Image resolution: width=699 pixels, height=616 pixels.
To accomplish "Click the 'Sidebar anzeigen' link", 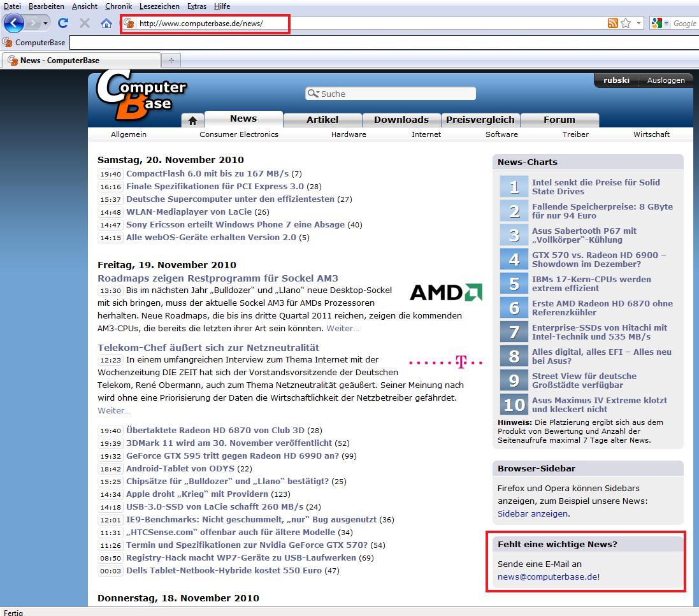I will point(533,513).
